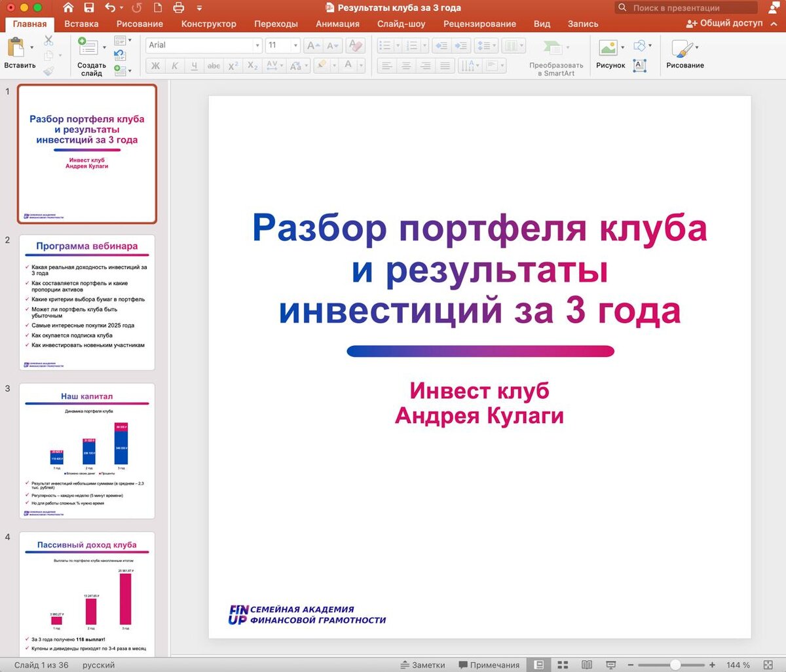
Task: Click the font color A button
Action: click(348, 65)
